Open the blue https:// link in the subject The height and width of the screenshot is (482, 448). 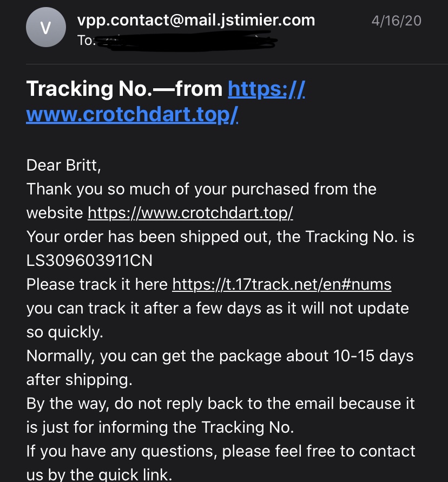[x=266, y=89]
